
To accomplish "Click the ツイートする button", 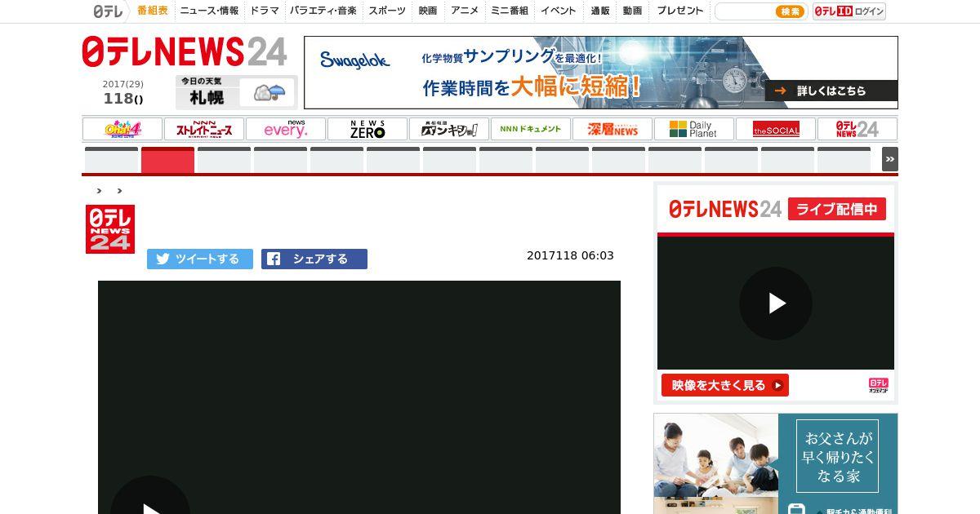I will [x=200, y=259].
